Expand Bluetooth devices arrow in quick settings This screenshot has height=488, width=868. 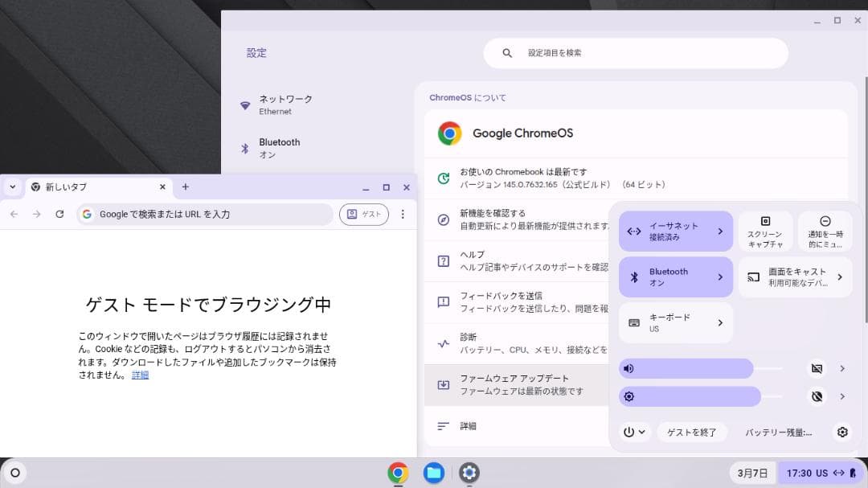click(720, 277)
